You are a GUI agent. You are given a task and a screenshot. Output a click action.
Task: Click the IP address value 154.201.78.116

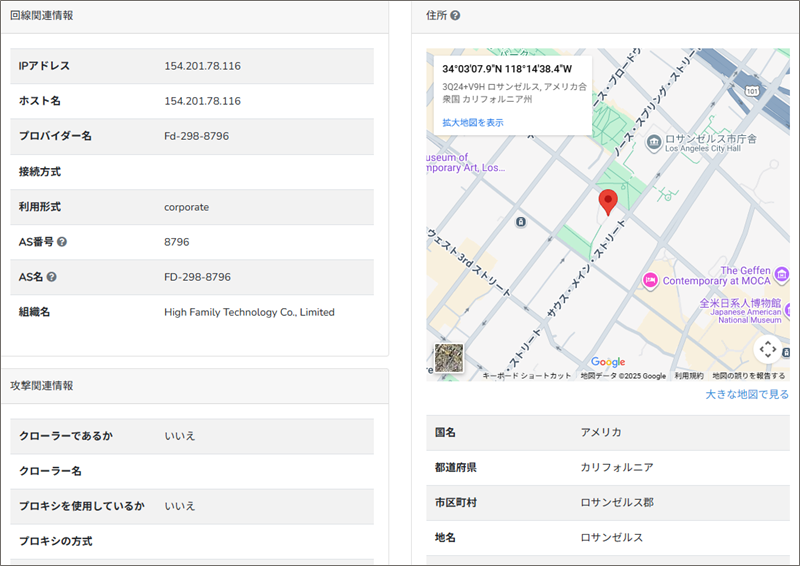(x=202, y=66)
